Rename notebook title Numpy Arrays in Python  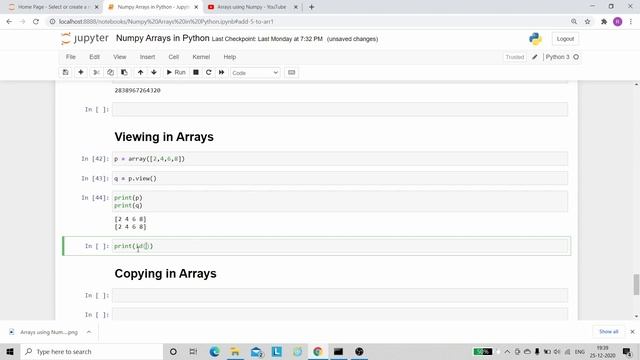click(x=162, y=38)
